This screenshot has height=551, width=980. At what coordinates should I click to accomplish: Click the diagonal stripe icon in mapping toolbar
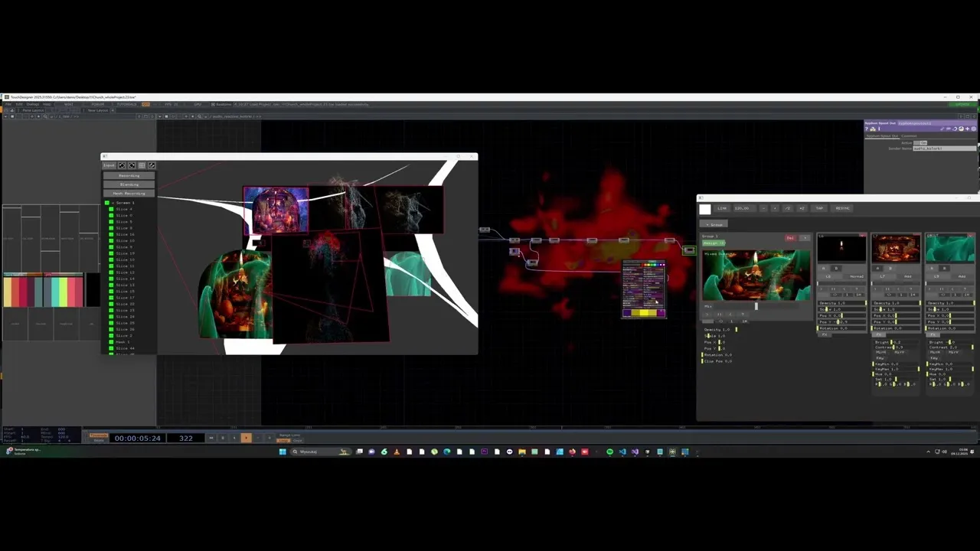[x=152, y=165]
